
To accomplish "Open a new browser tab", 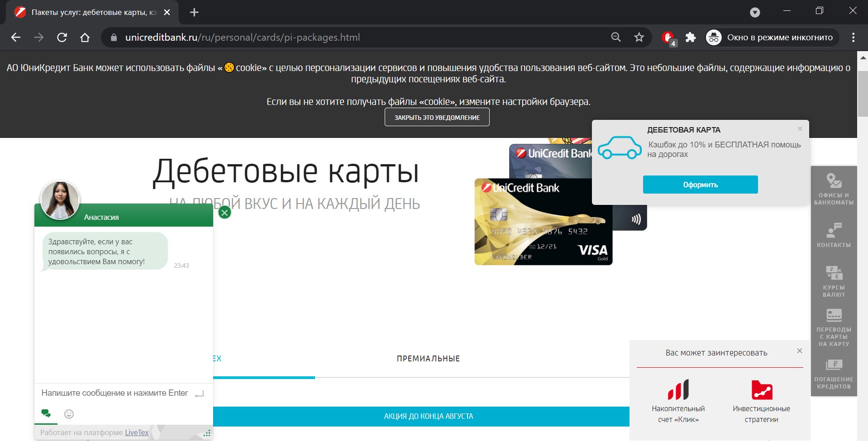I will 194,12.
